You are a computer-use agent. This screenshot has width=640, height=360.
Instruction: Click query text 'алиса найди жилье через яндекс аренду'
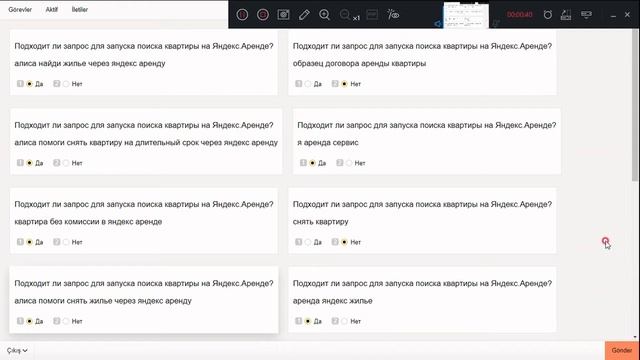coord(90,63)
